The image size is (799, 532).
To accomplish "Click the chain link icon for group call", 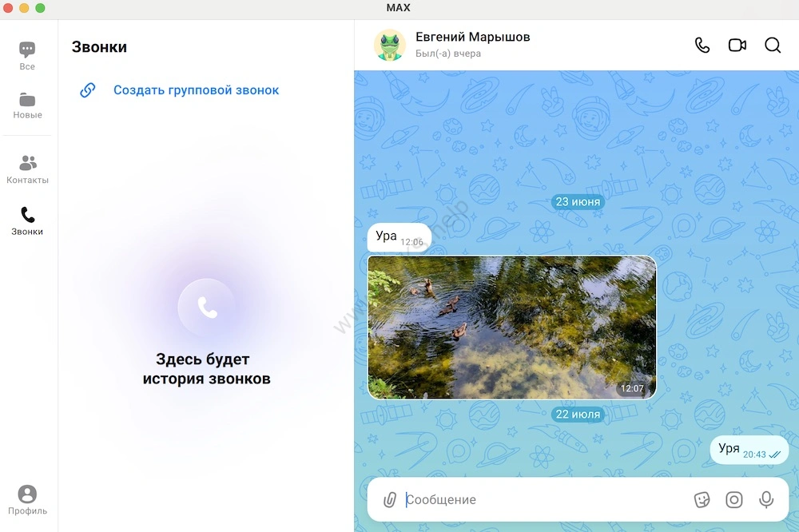I will pyautogui.click(x=88, y=90).
